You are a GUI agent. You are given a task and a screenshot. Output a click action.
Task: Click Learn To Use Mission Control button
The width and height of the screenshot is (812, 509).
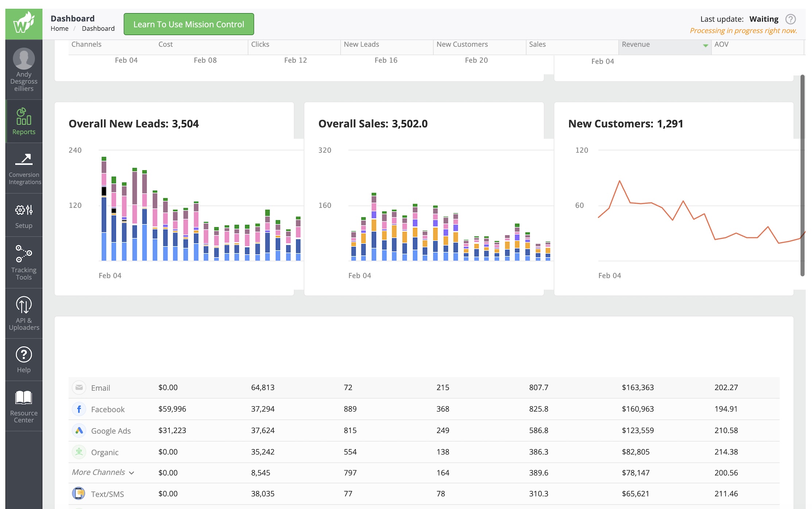pos(189,24)
